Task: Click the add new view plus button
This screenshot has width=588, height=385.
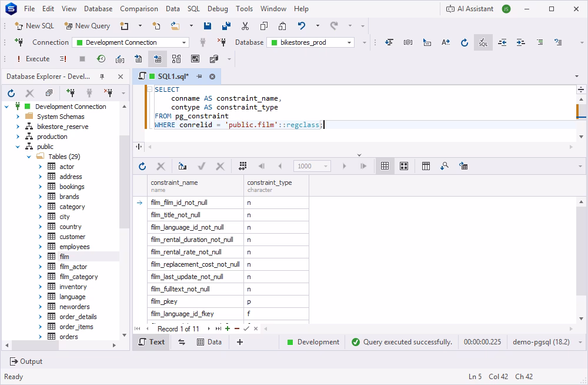Action: 240,342
